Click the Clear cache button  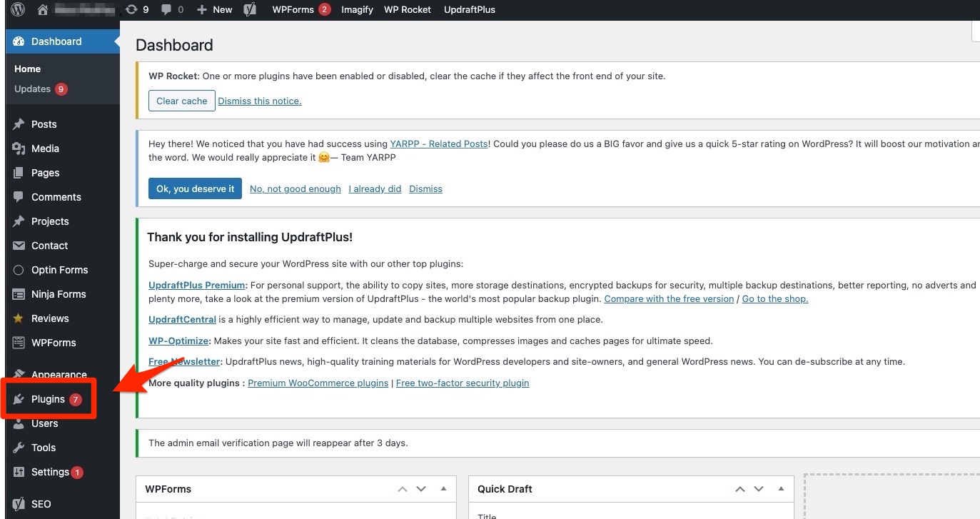[181, 101]
